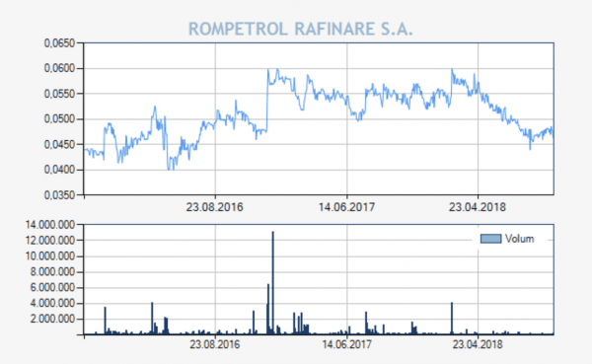Select price axis label 0,0550
This screenshot has width=592, height=364.
[x=59, y=94]
